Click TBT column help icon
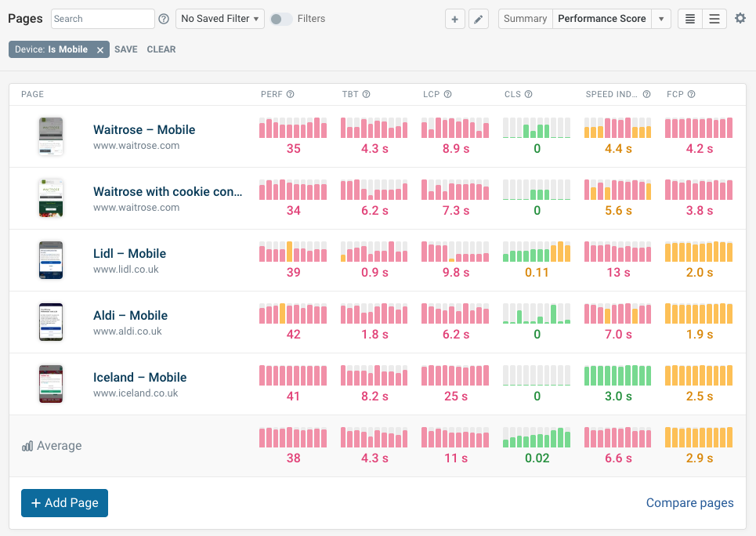This screenshot has width=756, height=536. [367, 94]
